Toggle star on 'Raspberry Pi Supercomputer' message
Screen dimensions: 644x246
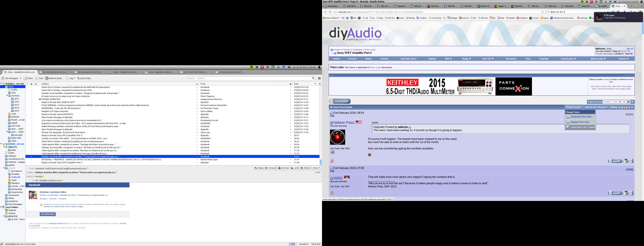click(x=32, y=111)
